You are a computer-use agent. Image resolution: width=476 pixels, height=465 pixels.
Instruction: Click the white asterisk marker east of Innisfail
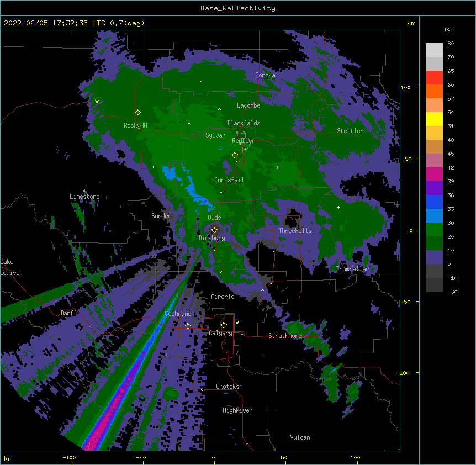click(x=277, y=167)
